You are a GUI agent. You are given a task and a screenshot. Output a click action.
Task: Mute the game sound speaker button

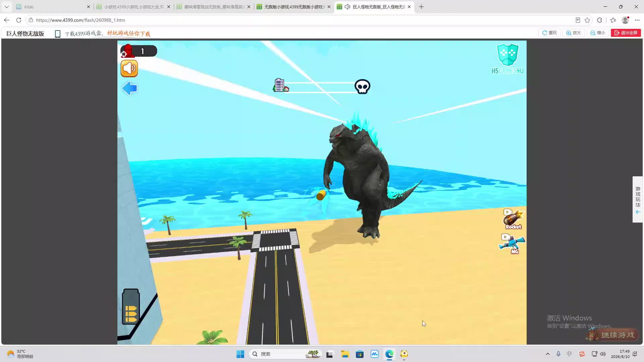[x=129, y=68]
